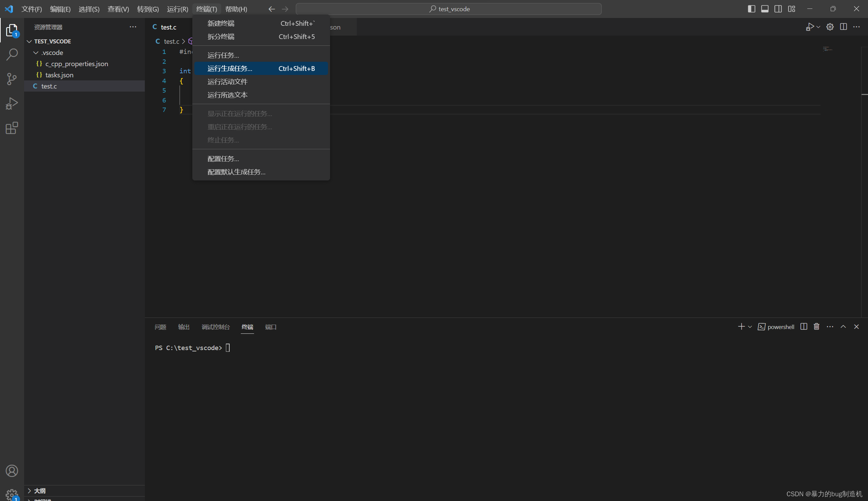868x501 pixels.
Task: Open the customize layout icon
Action: tap(792, 9)
